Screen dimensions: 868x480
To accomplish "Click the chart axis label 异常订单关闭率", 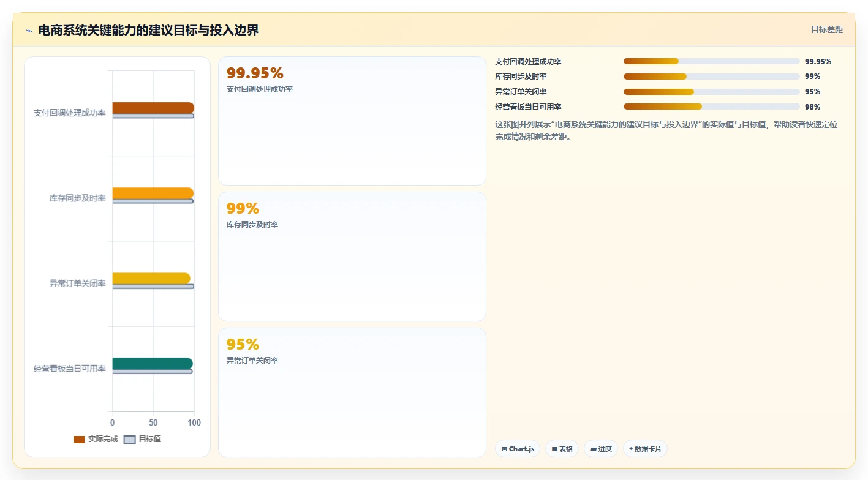I will pyautogui.click(x=78, y=283).
